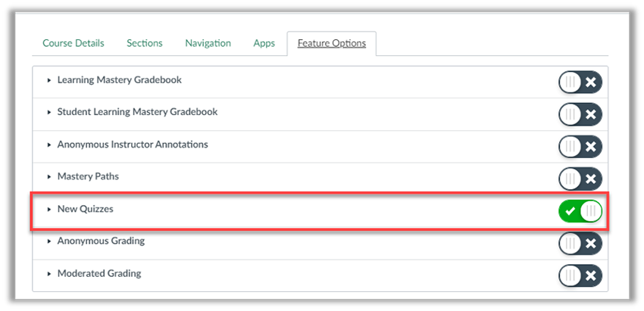Expand Moderated Grading disclosure triangle
This screenshot has width=644, height=311.
pos(50,274)
